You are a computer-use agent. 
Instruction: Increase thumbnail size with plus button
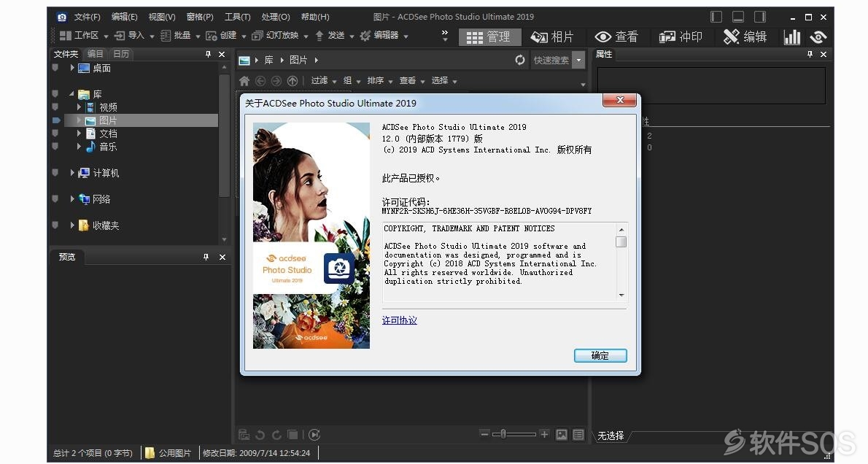[544, 434]
